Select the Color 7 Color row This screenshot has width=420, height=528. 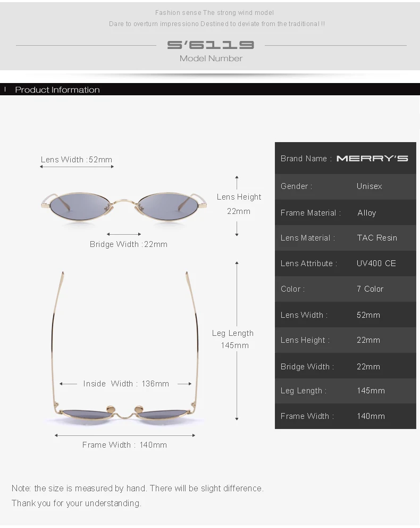pyautogui.click(x=346, y=289)
